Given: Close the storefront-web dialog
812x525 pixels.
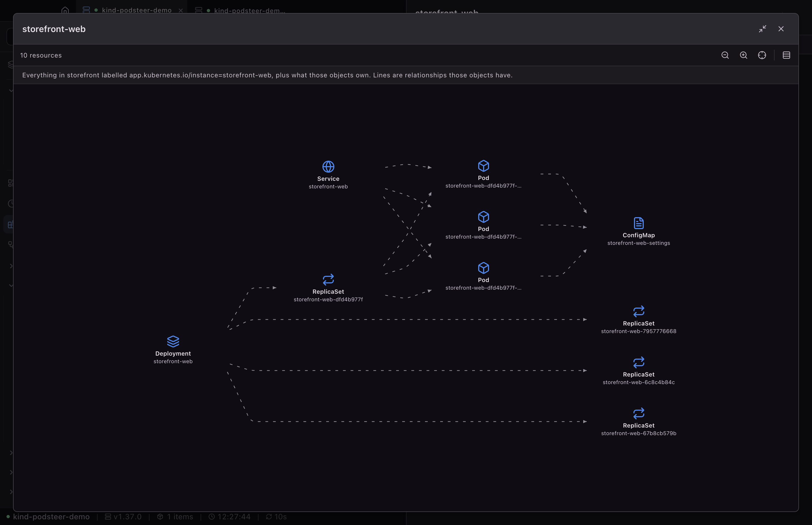Looking at the screenshot, I should point(781,29).
